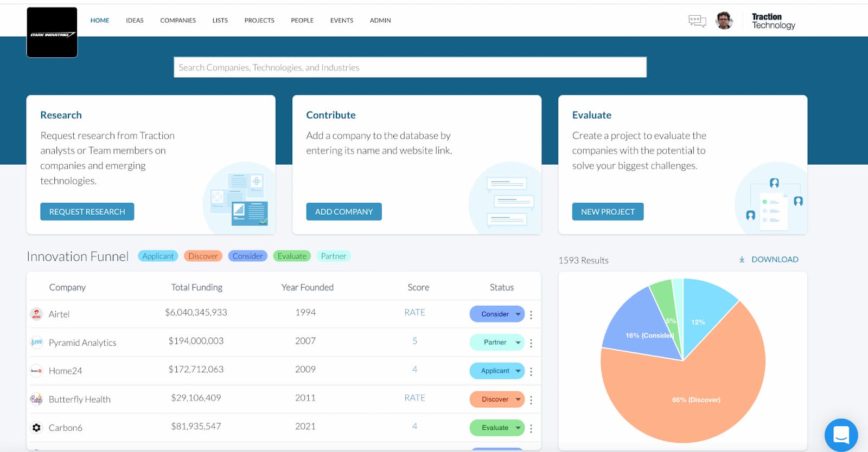
Task: Expand the Consider status dropdown for Airtel
Action: pyautogui.click(x=518, y=314)
